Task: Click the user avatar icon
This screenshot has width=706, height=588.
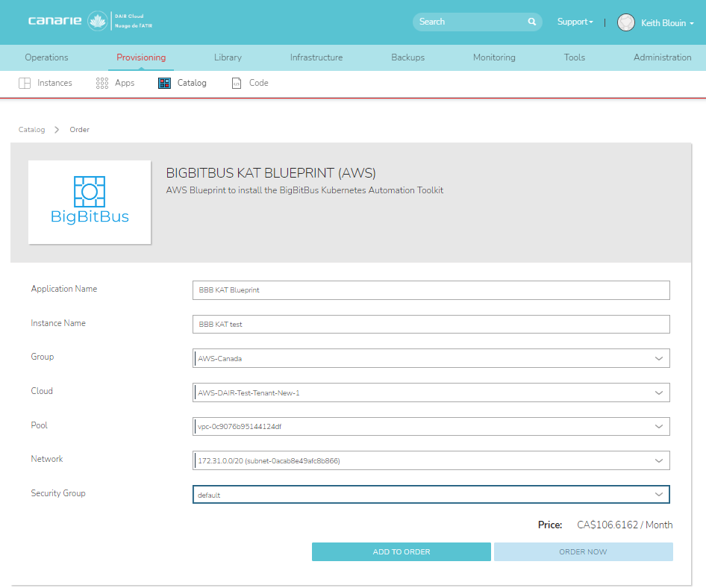Action: tap(626, 22)
